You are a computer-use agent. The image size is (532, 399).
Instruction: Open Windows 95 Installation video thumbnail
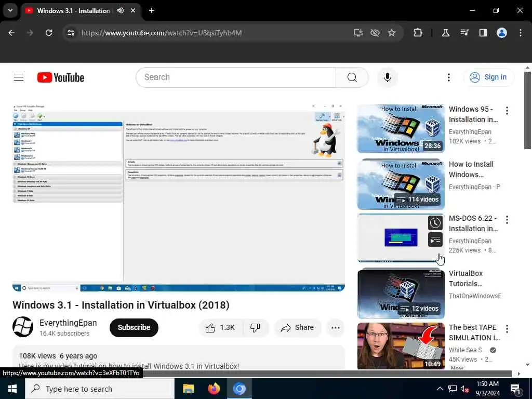[401, 129]
